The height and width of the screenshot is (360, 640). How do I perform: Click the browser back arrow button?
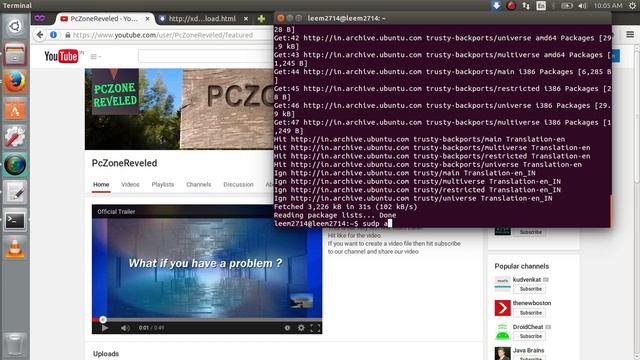(x=40, y=35)
